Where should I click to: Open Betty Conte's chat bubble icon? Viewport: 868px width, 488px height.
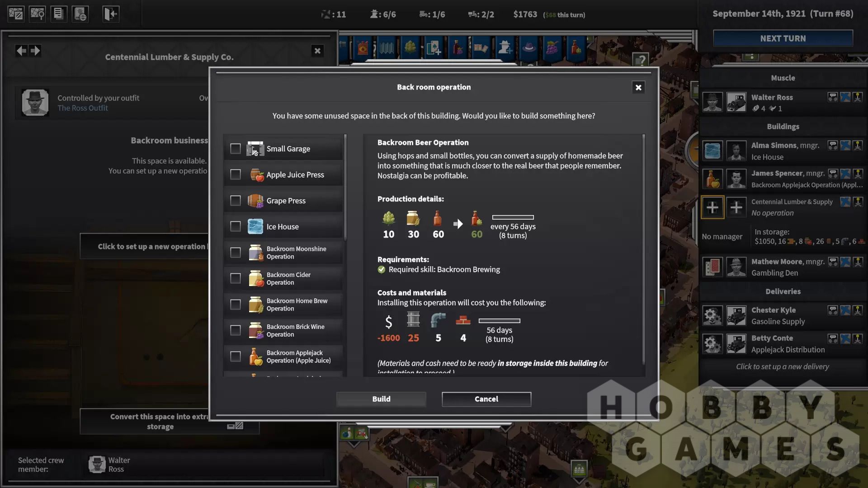click(x=832, y=338)
